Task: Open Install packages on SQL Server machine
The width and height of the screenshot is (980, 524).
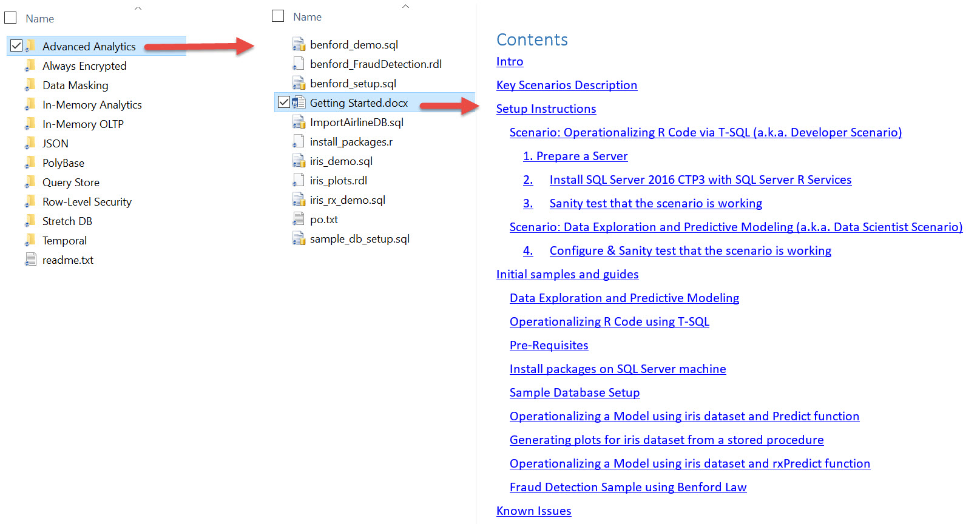Action: (618, 369)
